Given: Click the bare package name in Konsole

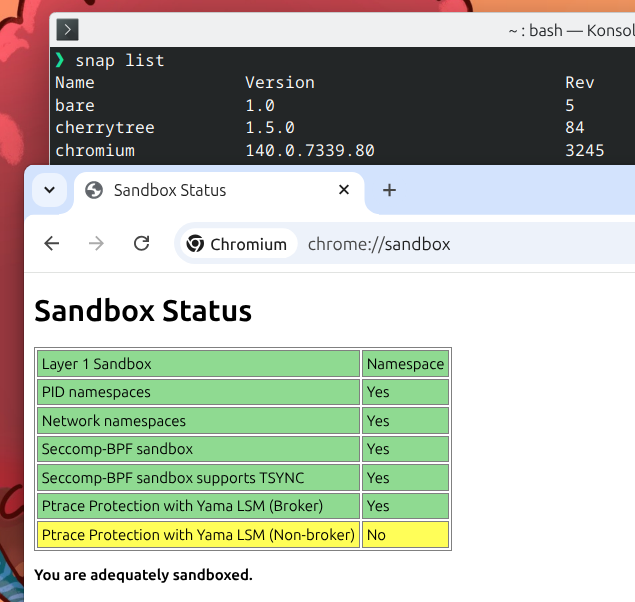Looking at the screenshot, I should pos(75,105).
